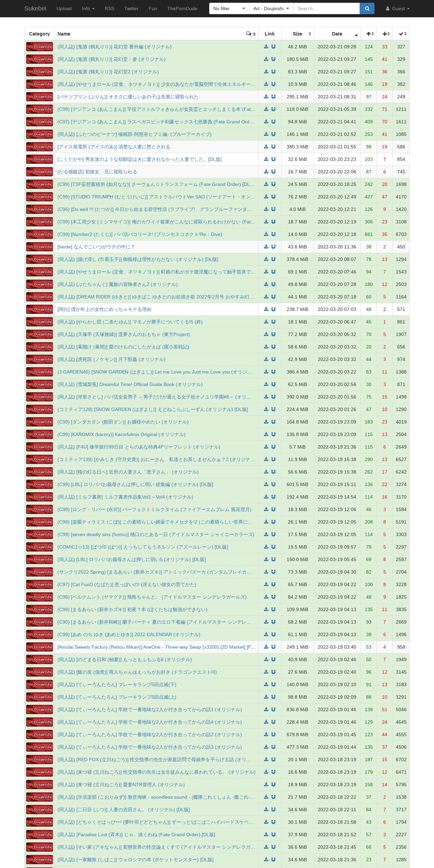Open ThePornDude navbar link

tap(182, 8)
